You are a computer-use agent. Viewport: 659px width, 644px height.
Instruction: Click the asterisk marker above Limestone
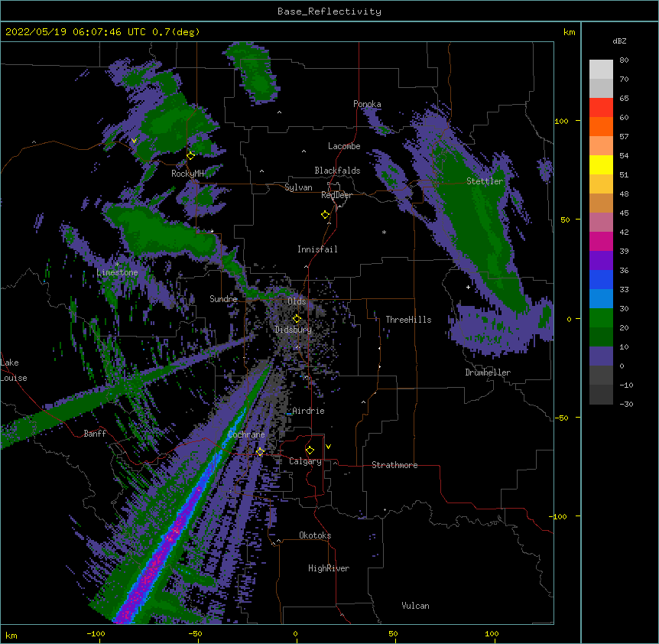click(x=117, y=265)
